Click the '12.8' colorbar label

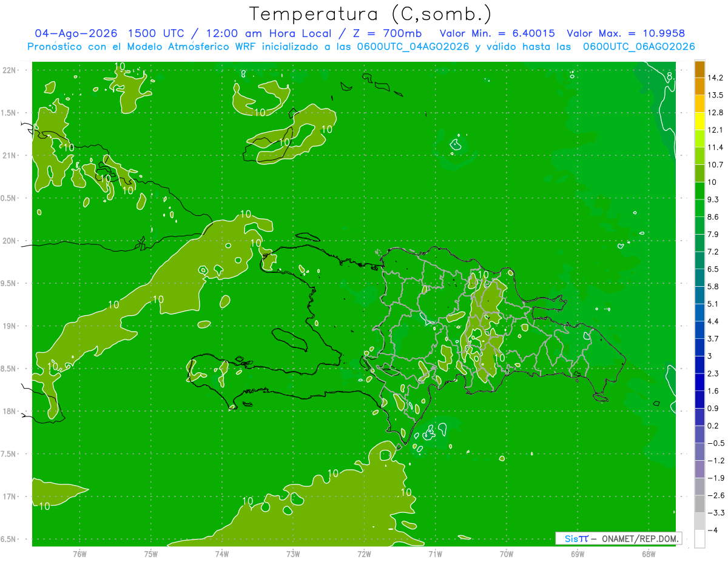(x=716, y=113)
